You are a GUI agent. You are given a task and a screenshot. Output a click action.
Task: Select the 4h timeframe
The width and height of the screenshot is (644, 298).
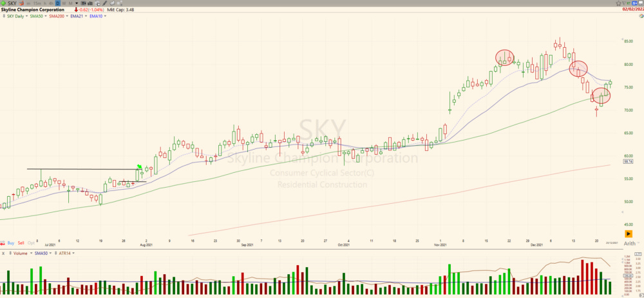point(52,3)
